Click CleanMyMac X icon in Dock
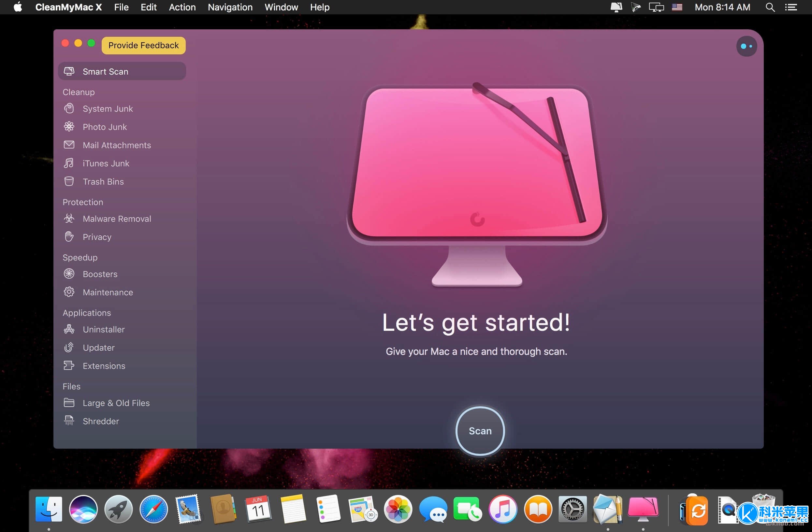812x532 pixels. click(x=643, y=509)
